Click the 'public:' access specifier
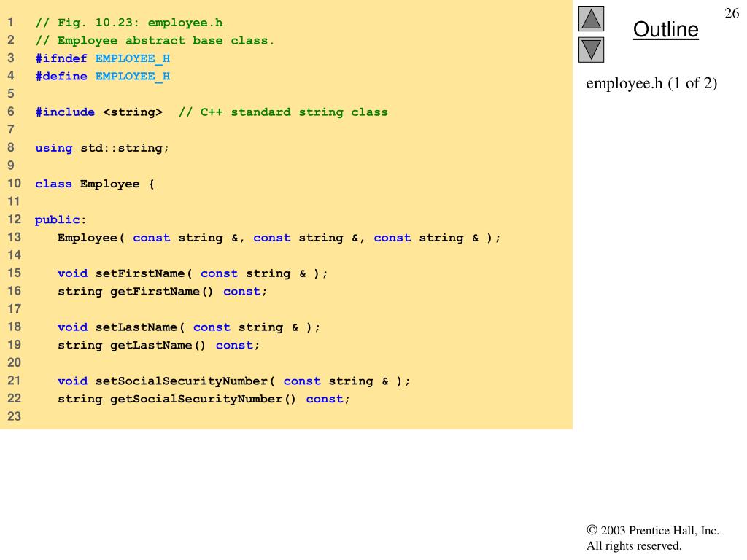 tap(61, 220)
